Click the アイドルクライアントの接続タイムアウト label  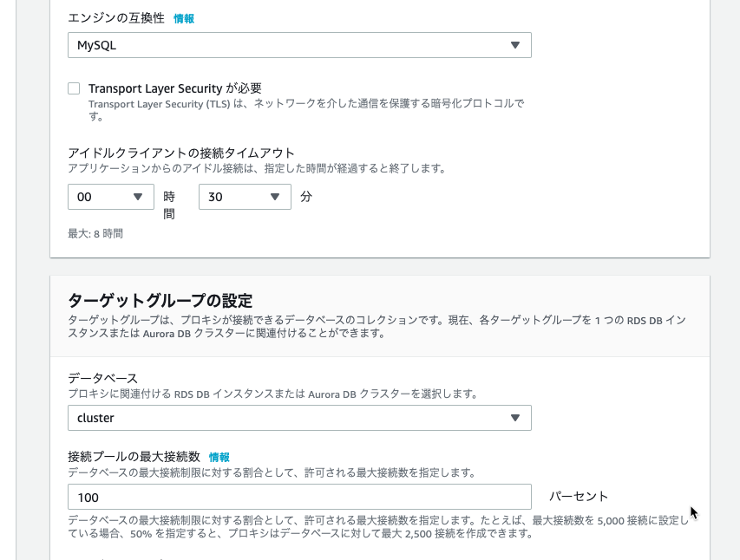click(181, 153)
